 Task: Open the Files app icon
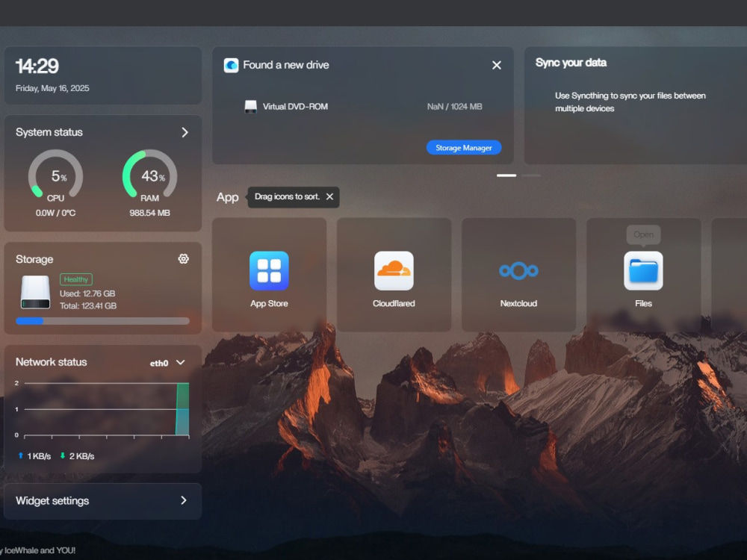pyautogui.click(x=643, y=270)
